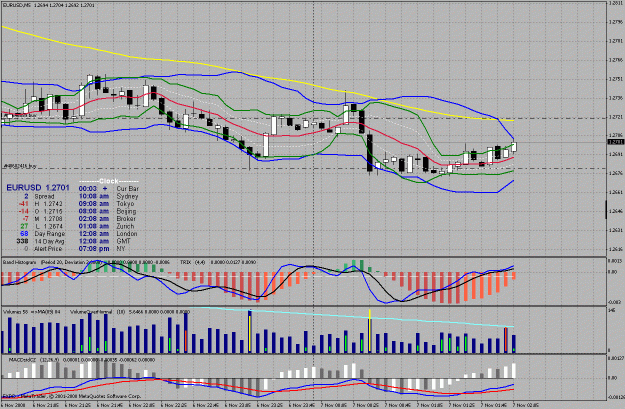Select the Spread label

[x=44, y=197]
